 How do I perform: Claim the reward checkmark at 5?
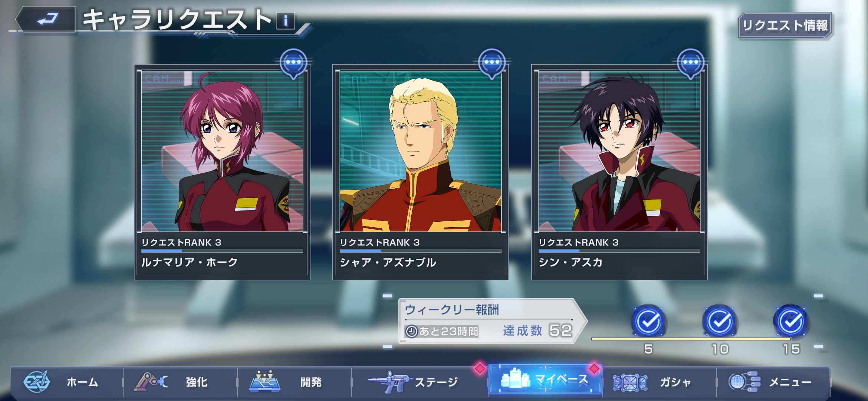point(648,321)
